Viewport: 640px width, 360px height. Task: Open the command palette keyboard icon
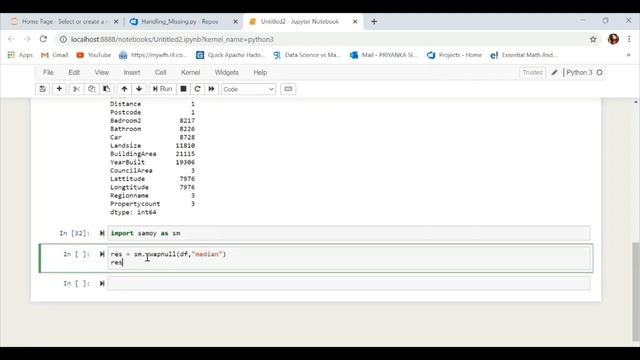(x=288, y=89)
